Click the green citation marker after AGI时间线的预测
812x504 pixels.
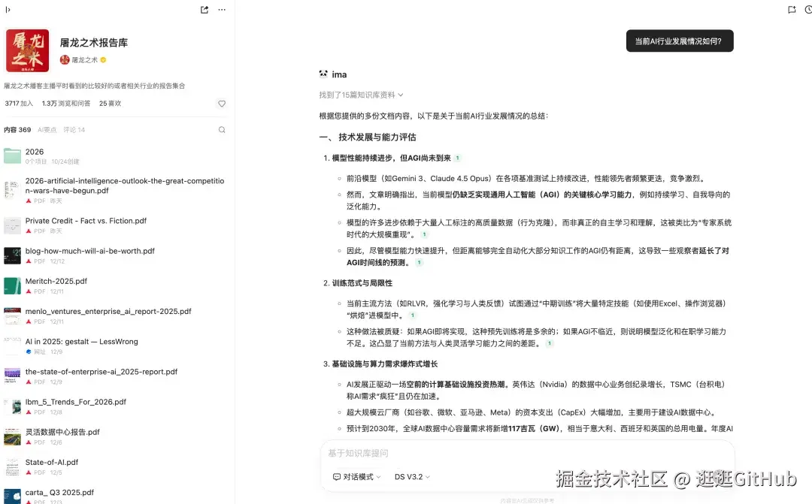coord(419,262)
